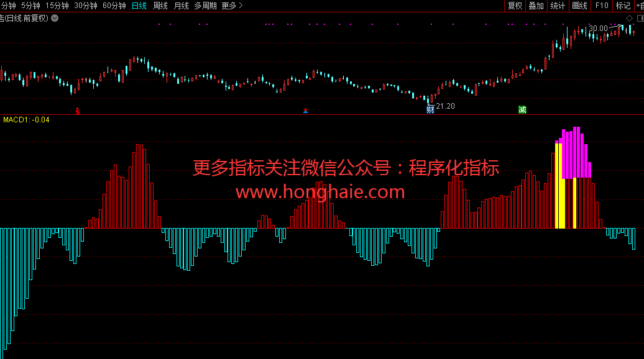The height and width of the screenshot is (359, 644).
Task: Select the 周线 weekly period tab
Action: pos(160,6)
